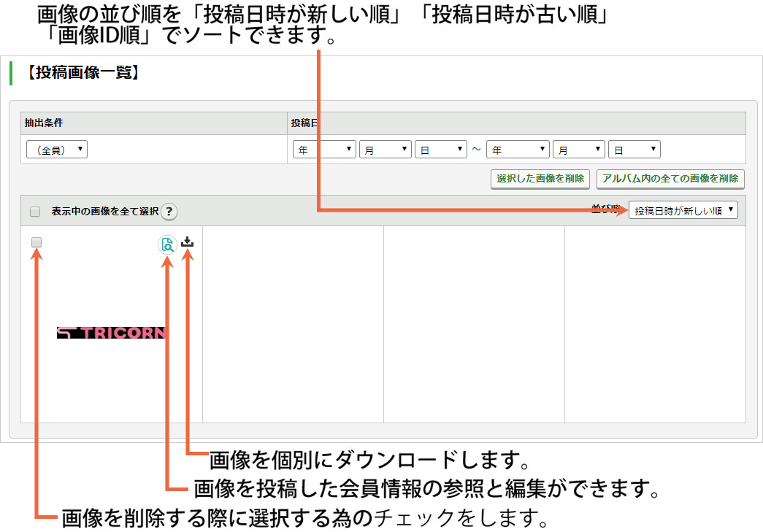Click アルバム内の全ての画像を削除 button

tap(670, 179)
